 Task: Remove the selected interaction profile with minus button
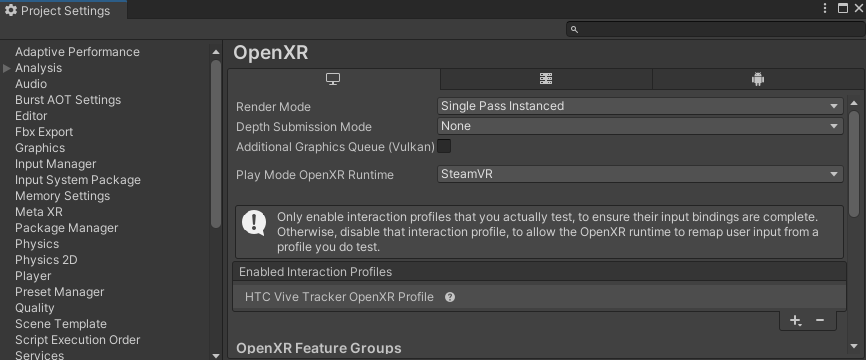pos(820,320)
